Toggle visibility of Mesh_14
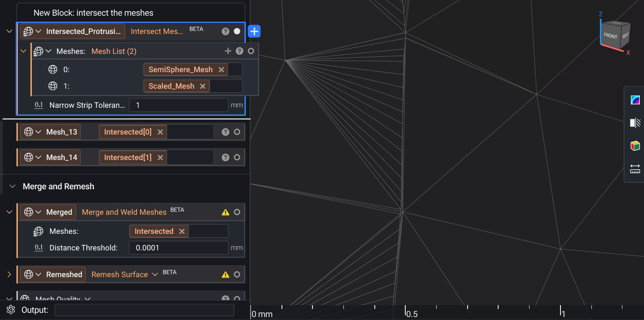 237,157
